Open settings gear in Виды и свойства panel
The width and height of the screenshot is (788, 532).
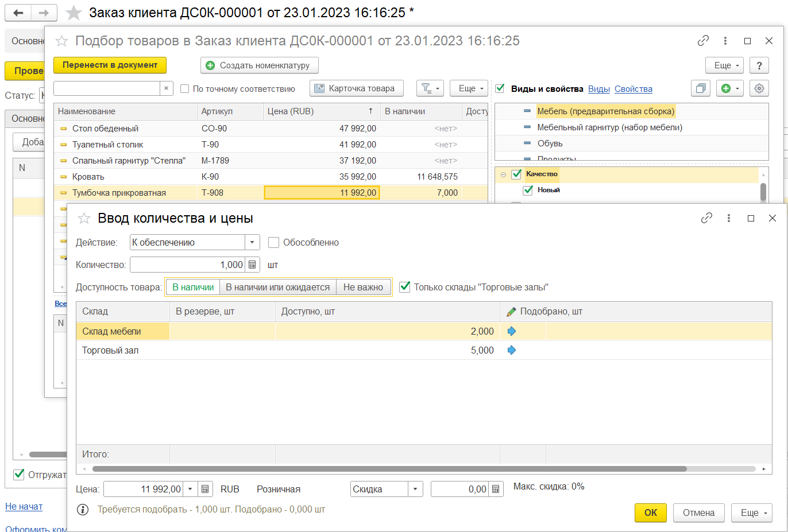[759, 88]
